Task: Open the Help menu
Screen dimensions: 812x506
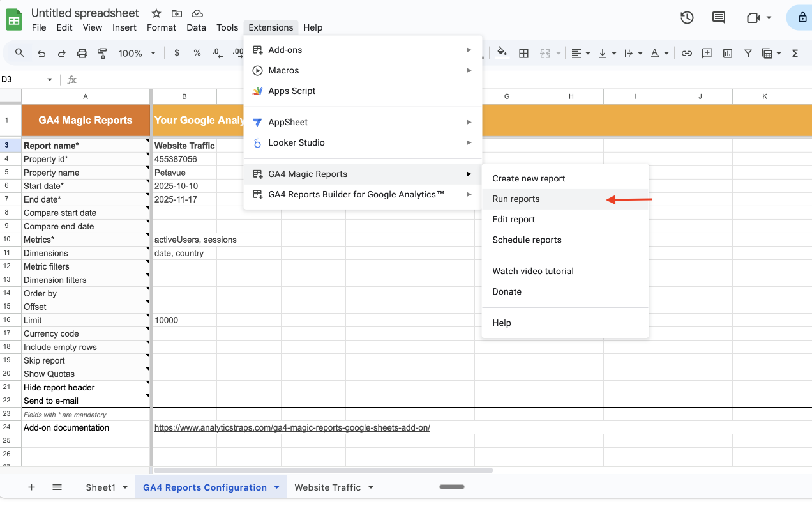Action: click(313, 27)
